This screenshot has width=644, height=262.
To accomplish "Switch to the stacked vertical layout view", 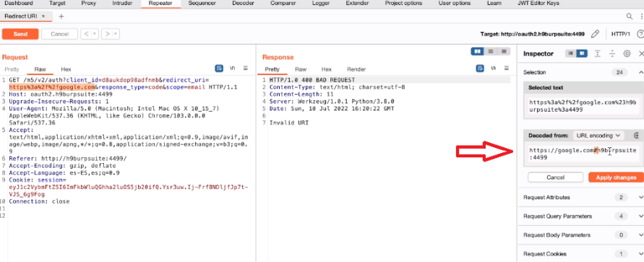I will (x=490, y=51).
